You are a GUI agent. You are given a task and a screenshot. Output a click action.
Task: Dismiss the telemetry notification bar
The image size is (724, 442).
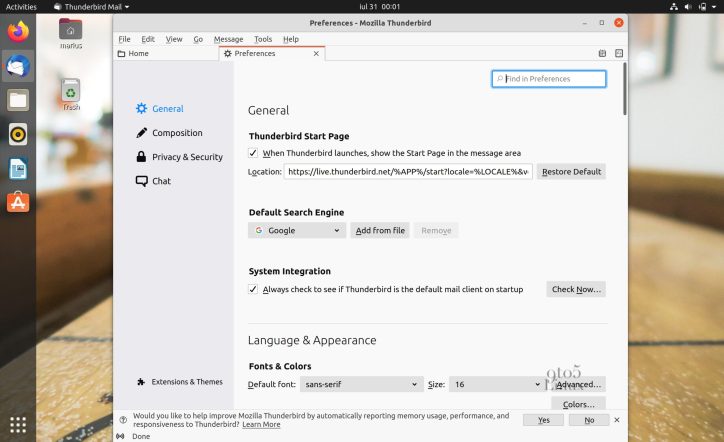point(617,420)
